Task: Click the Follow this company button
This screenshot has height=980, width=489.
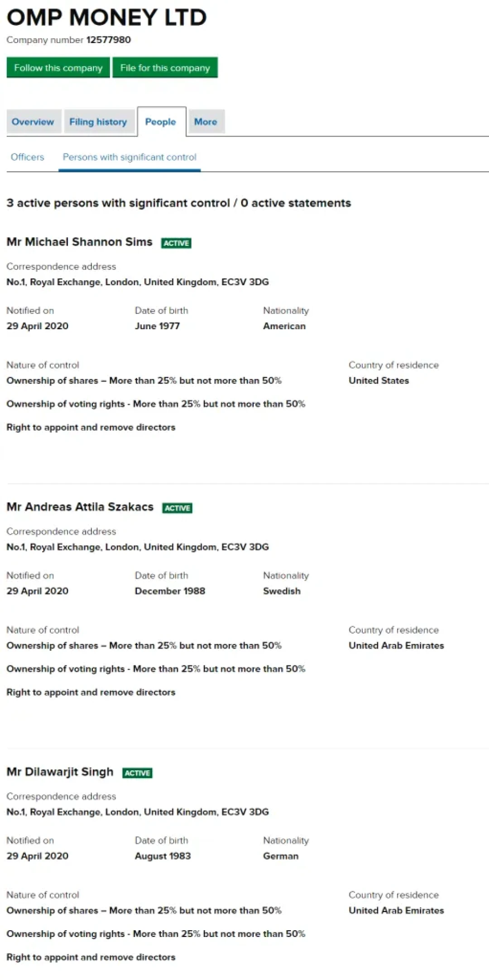Action: coord(58,67)
